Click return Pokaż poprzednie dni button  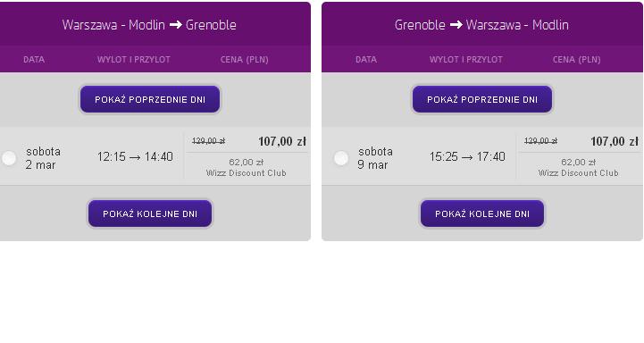[482, 99]
